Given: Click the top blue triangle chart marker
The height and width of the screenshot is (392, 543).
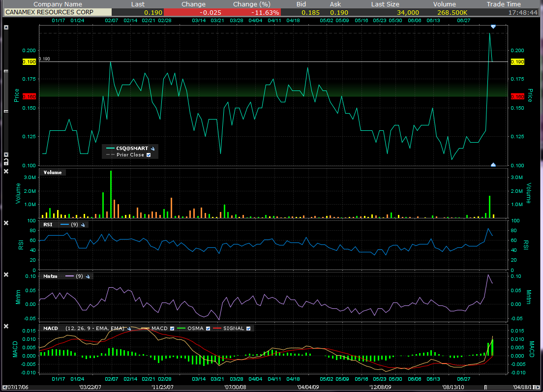Looking at the screenshot, I should (493, 26).
